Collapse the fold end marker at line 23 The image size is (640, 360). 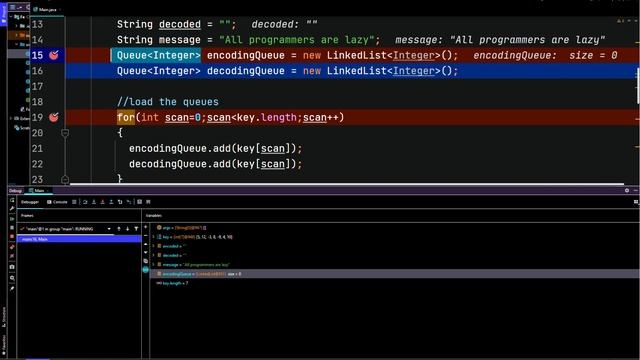point(65,179)
